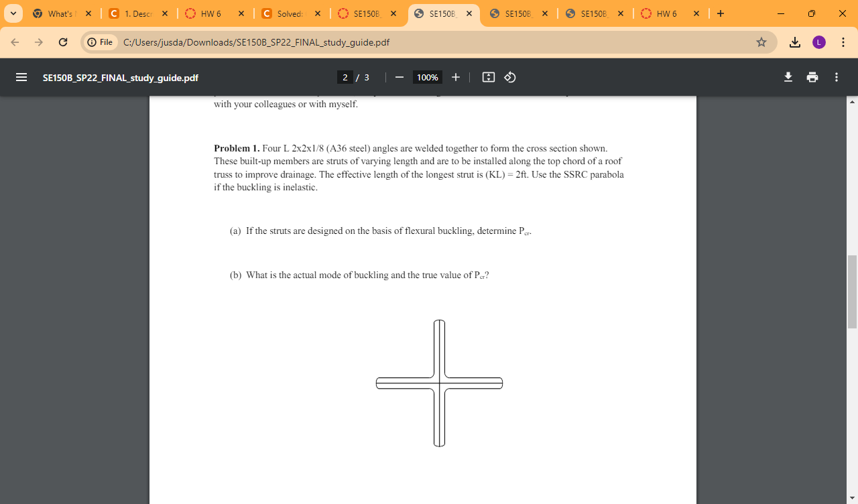Click the address bar with the PDF path
Viewport: 858px width, 504px height.
click(x=429, y=42)
